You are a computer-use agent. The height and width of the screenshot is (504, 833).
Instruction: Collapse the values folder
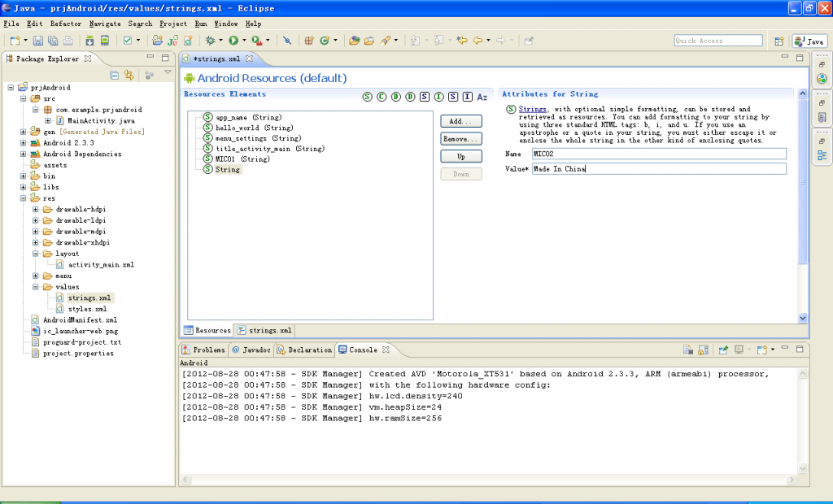(36, 287)
